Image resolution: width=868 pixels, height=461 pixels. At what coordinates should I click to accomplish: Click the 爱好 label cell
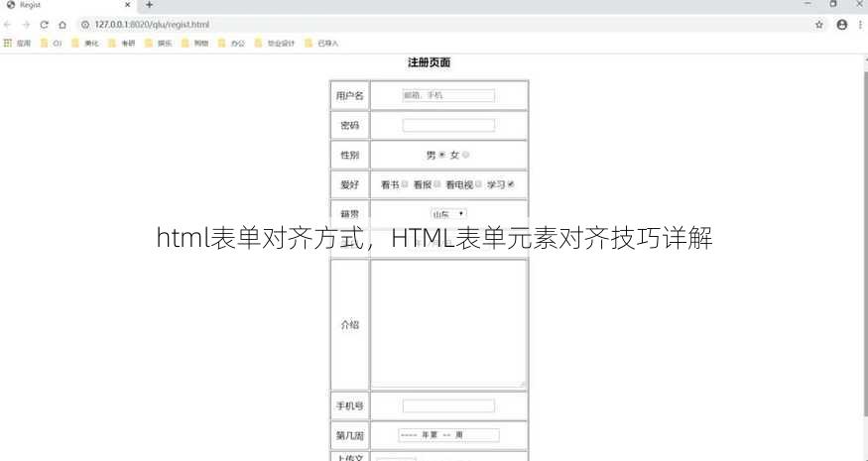pyautogui.click(x=349, y=184)
